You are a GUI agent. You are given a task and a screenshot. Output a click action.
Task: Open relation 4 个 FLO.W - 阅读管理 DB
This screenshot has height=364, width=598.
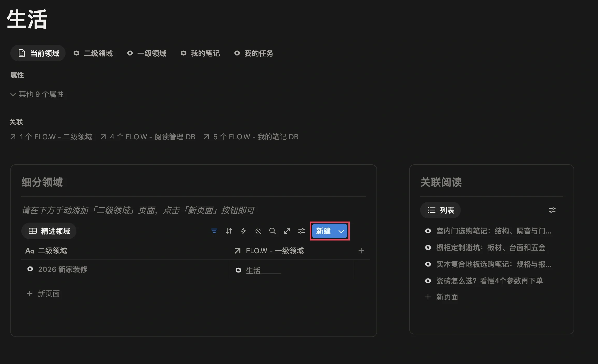pyautogui.click(x=148, y=137)
